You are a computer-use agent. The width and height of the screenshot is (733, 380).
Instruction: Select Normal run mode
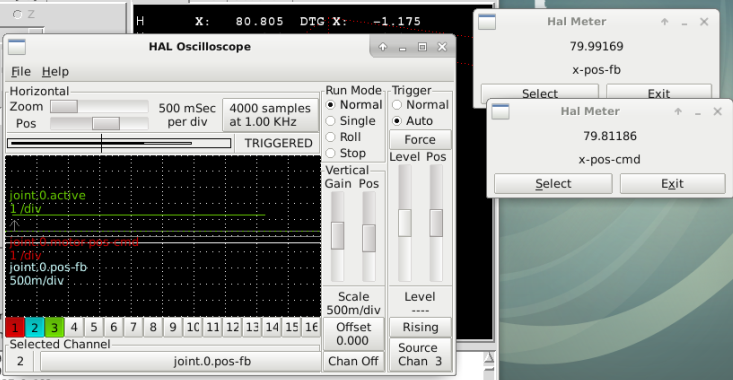click(354, 105)
